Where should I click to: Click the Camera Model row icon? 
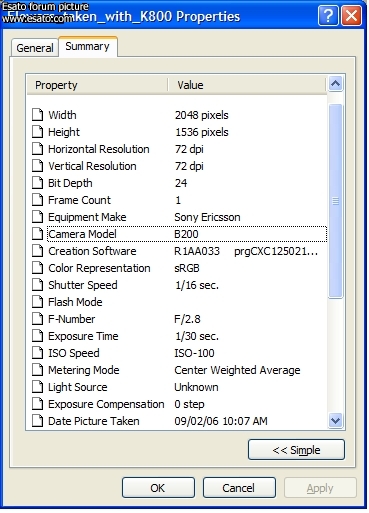tap(37, 234)
